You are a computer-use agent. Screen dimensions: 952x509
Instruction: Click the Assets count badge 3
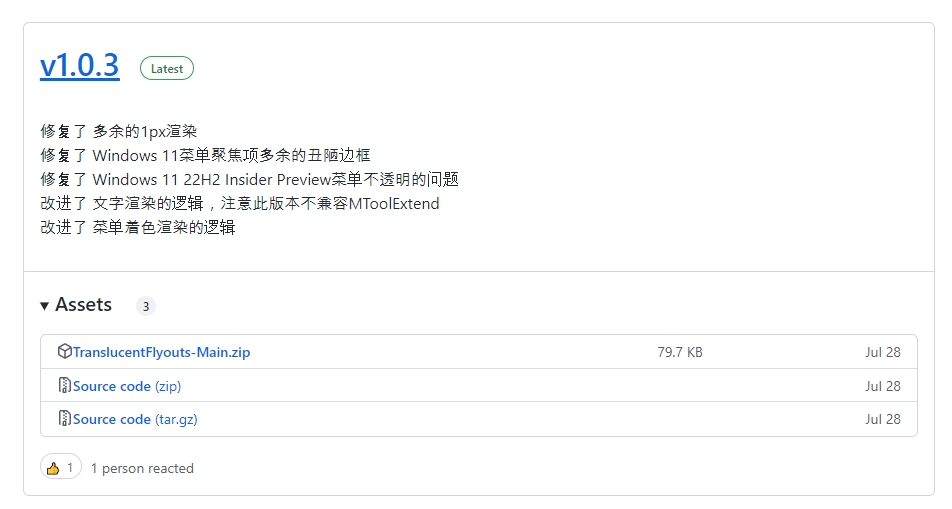point(146,306)
